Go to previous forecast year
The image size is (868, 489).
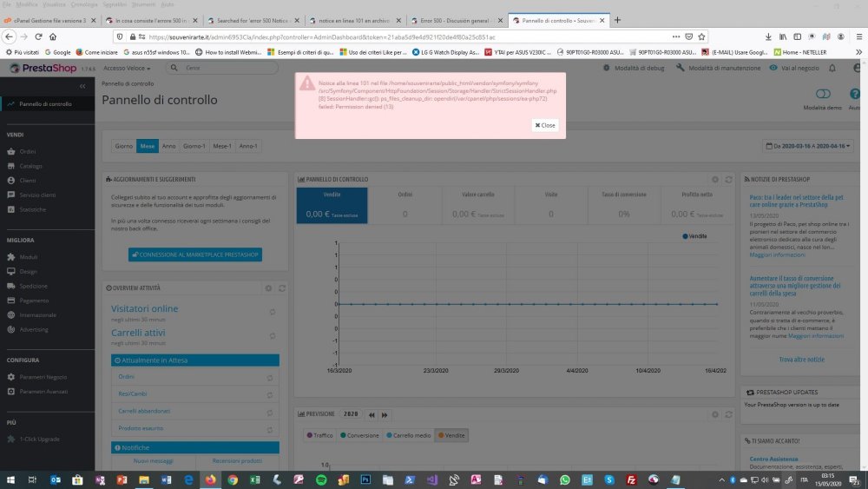click(372, 415)
